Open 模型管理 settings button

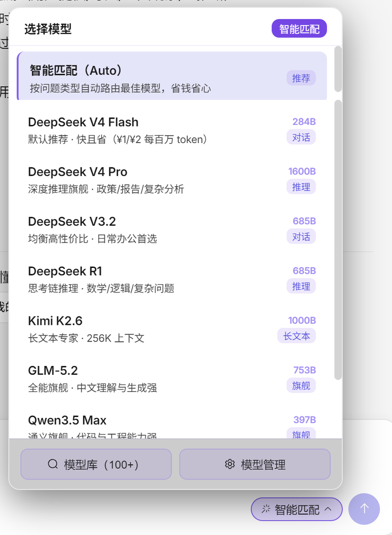pos(255,464)
